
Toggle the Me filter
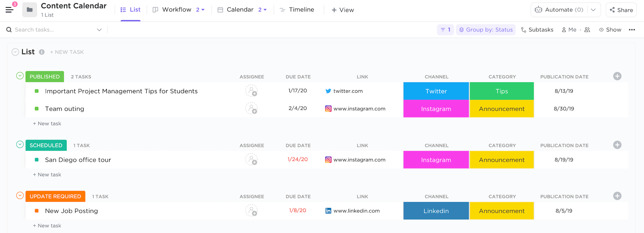pos(569,30)
